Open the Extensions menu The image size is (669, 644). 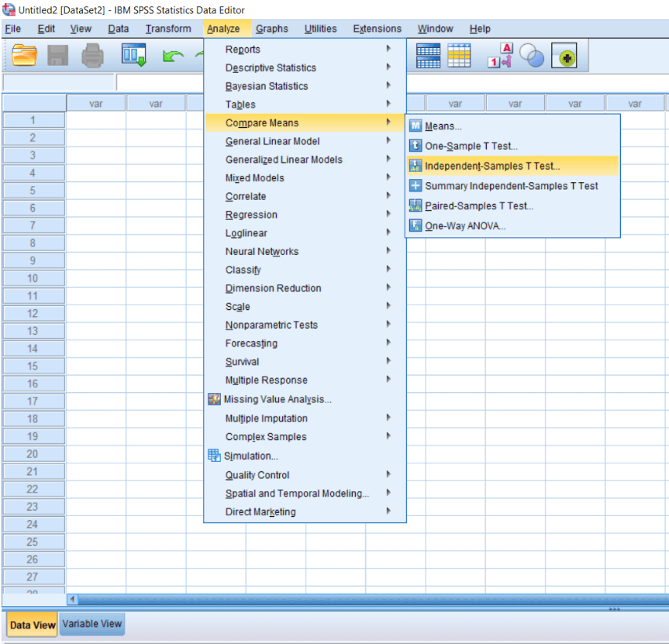(x=378, y=29)
